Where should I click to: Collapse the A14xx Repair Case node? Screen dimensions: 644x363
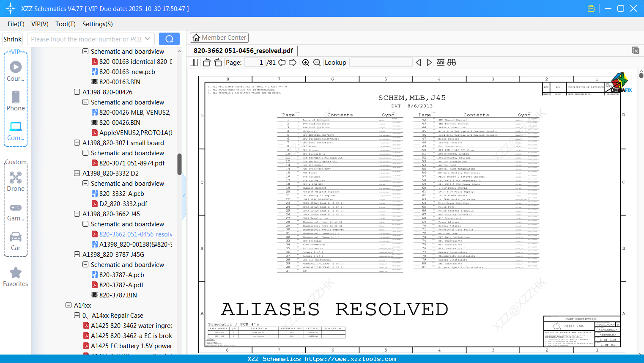[77, 315]
